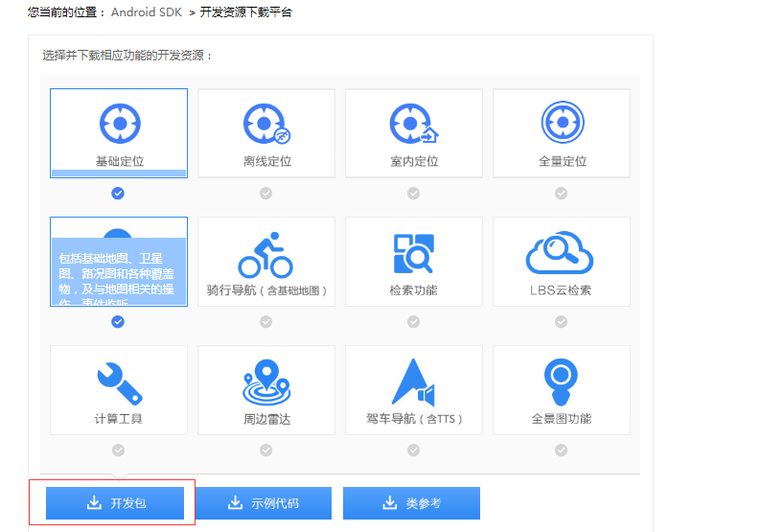Click the 室内定位 label text
Viewport: 760px width, 532px height.
point(414,161)
